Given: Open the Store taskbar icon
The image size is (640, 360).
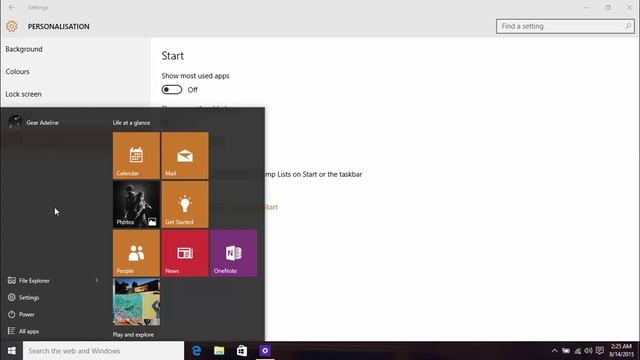Looking at the screenshot, I should point(242,351).
